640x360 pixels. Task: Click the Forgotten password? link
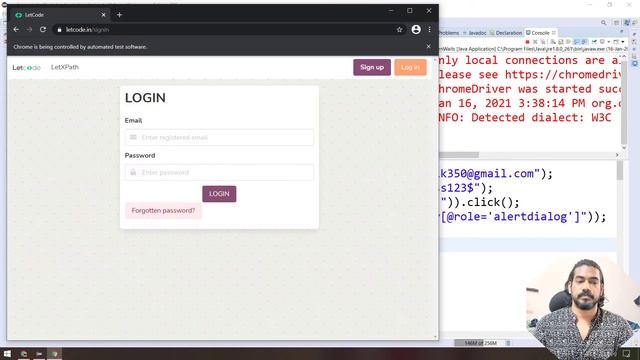[x=163, y=211]
